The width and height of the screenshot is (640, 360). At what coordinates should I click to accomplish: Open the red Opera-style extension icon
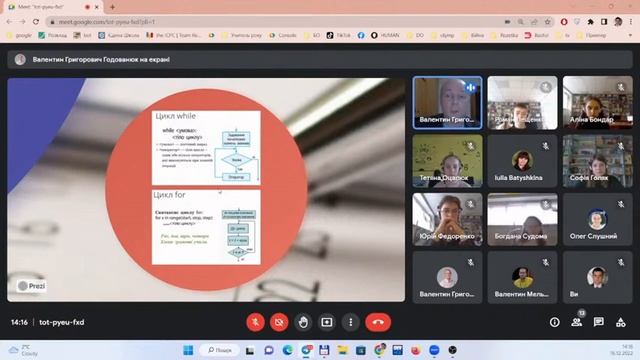pos(564,22)
